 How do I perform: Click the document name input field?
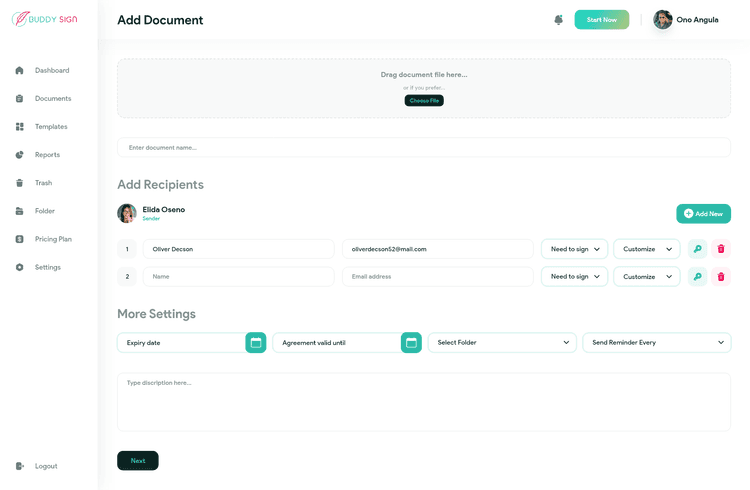(x=424, y=148)
